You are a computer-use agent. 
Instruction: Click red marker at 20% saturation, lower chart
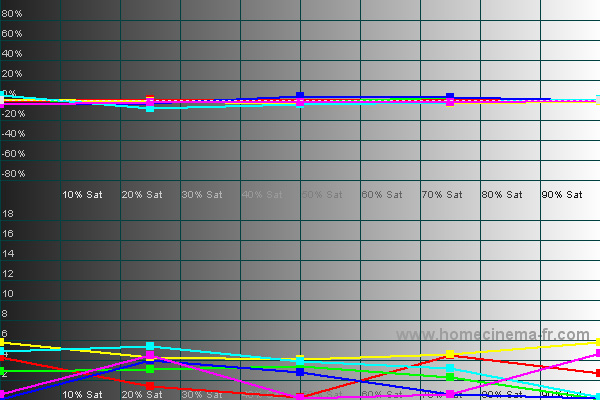(150, 385)
